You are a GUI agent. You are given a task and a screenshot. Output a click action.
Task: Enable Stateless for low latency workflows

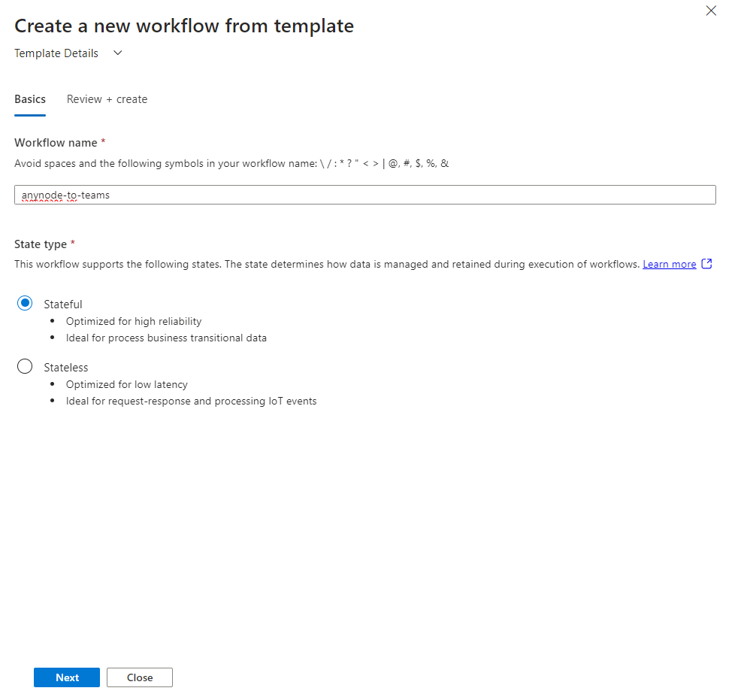[x=24, y=366]
